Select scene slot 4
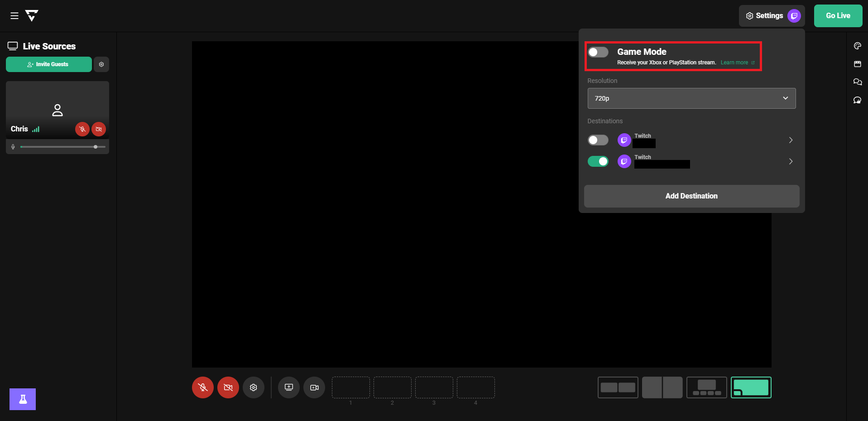Image resolution: width=868 pixels, height=421 pixels. tap(476, 387)
